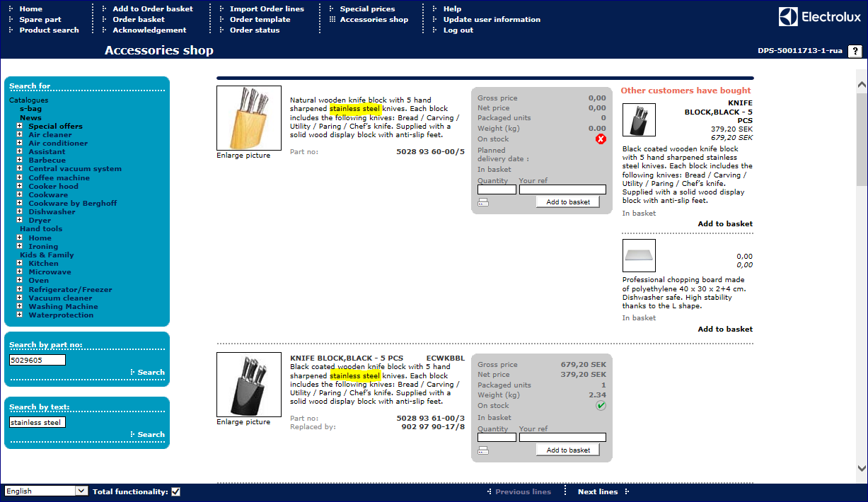Enlarge picture of natural wooden knife block
Image resolution: width=868 pixels, height=502 pixels.
coord(243,156)
